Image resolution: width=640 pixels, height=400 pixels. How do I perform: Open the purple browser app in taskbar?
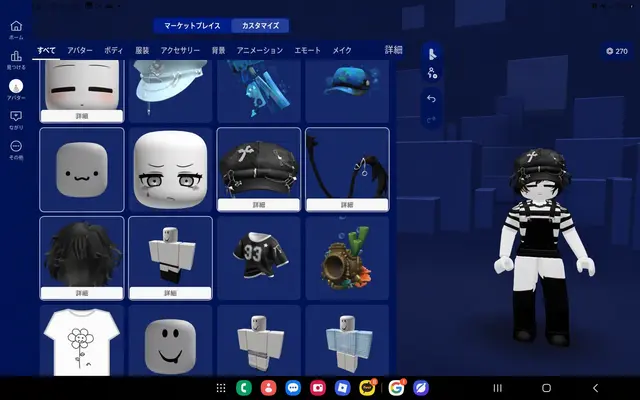click(x=421, y=388)
